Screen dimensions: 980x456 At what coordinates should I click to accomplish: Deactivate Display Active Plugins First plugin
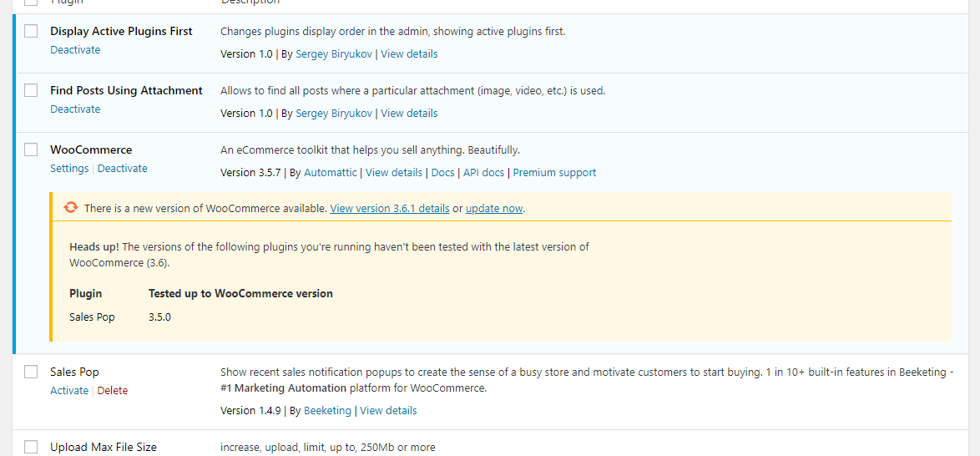(x=75, y=50)
